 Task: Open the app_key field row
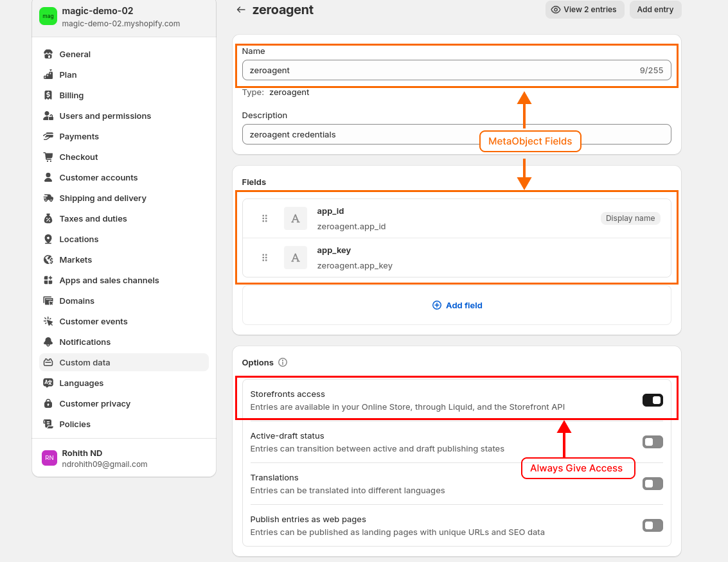click(x=457, y=258)
